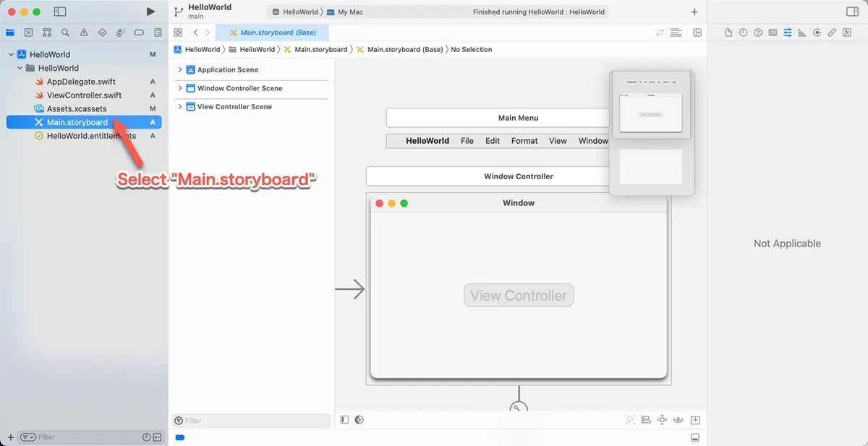Collapse the HelloWorld project root

click(x=11, y=55)
